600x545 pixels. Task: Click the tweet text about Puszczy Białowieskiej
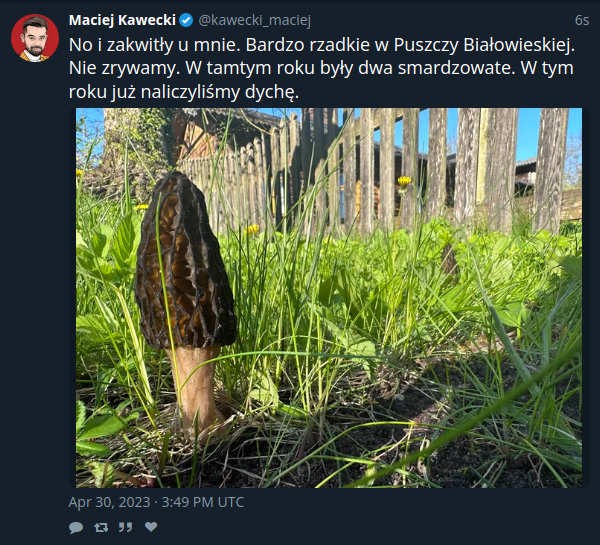pyautogui.click(x=321, y=68)
